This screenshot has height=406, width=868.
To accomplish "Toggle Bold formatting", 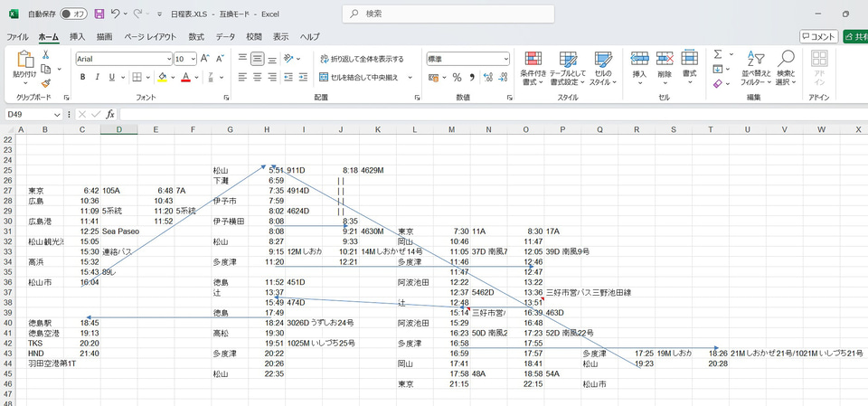I will coord(82,77).
